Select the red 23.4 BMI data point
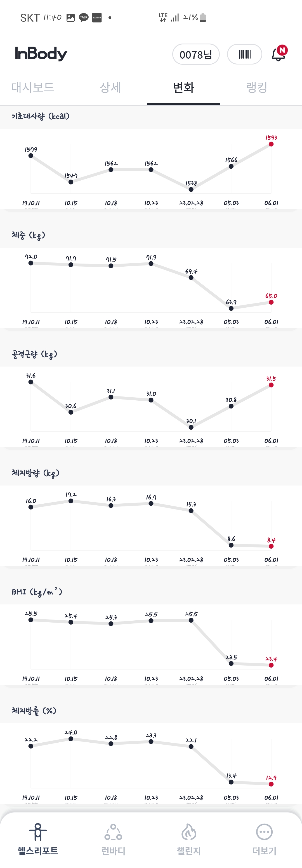This screenshot has width=302, height=868. coord(271,665)
